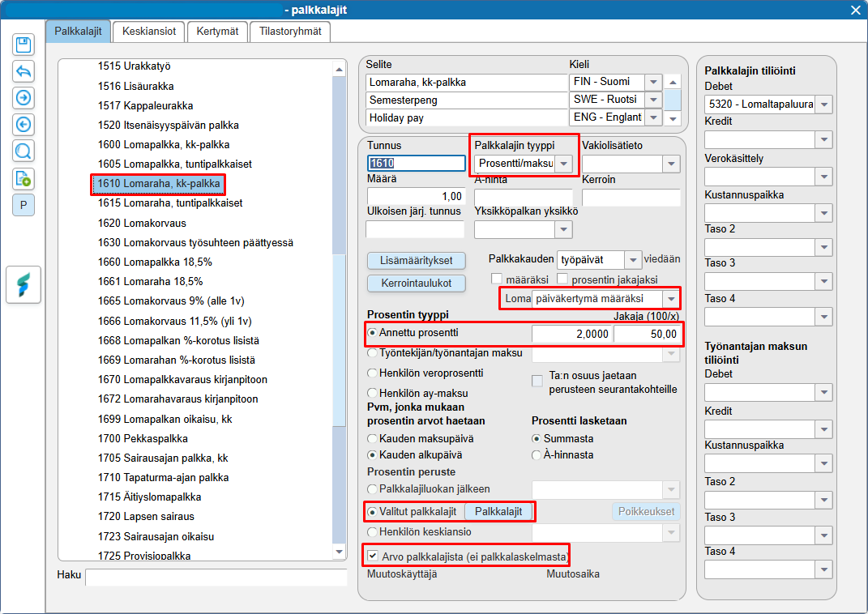Select 1620 Lomakorvaus row
Viewport: 868px width, 614px height.
coord(142,224)
